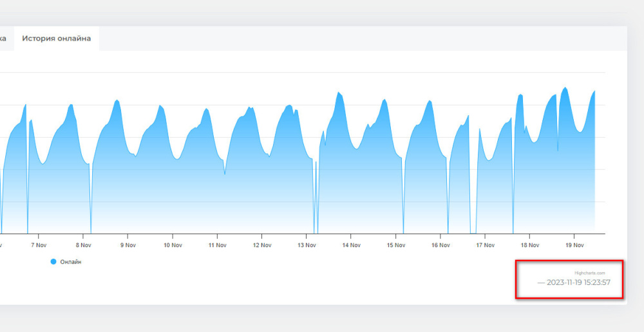The height and width of the screenshot is (332, 644).
Task: Click the 2023-11-19 15:23:57 timestamp text
Action: coord(578,283)
